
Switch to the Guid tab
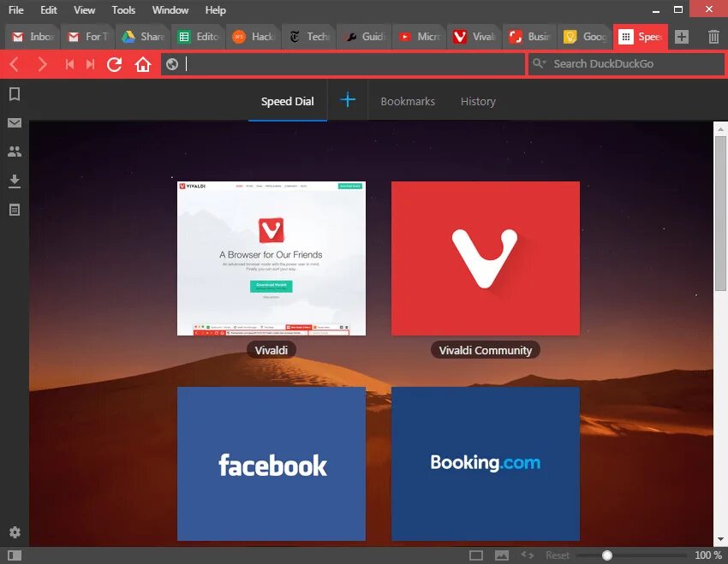tap(364, 37)
